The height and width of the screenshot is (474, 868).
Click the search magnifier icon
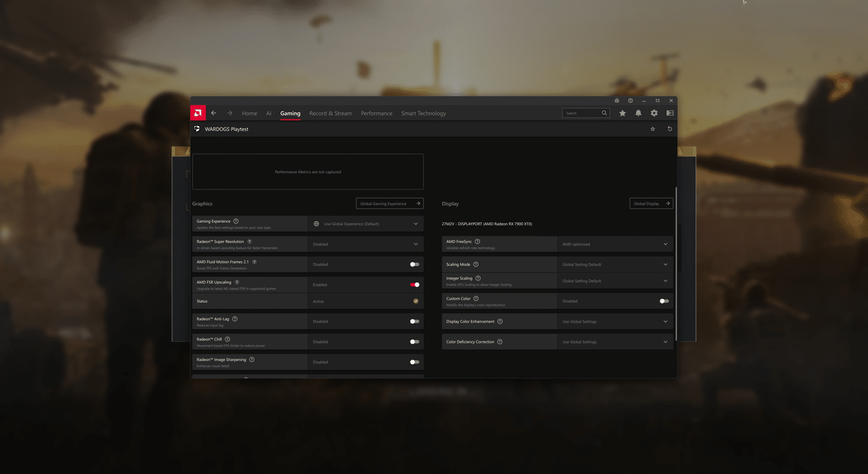click(x=605, y=113)
